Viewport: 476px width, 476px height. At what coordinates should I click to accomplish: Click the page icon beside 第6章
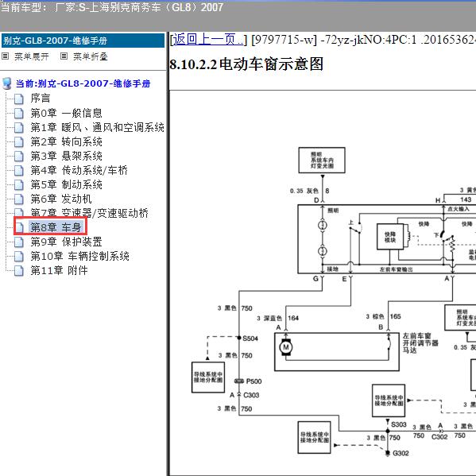click(x=19, y=199)
